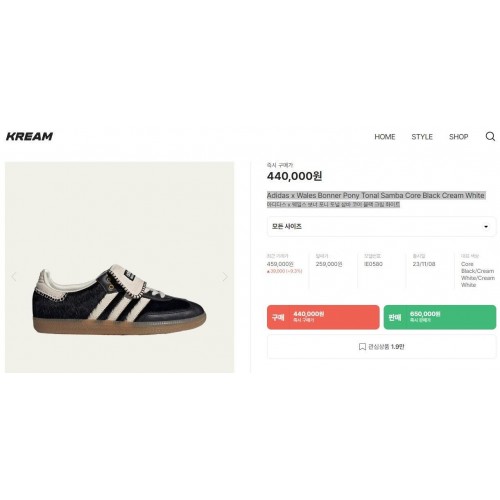
Task: Click the recent trade price 459,000원
Action: [280, 264]
